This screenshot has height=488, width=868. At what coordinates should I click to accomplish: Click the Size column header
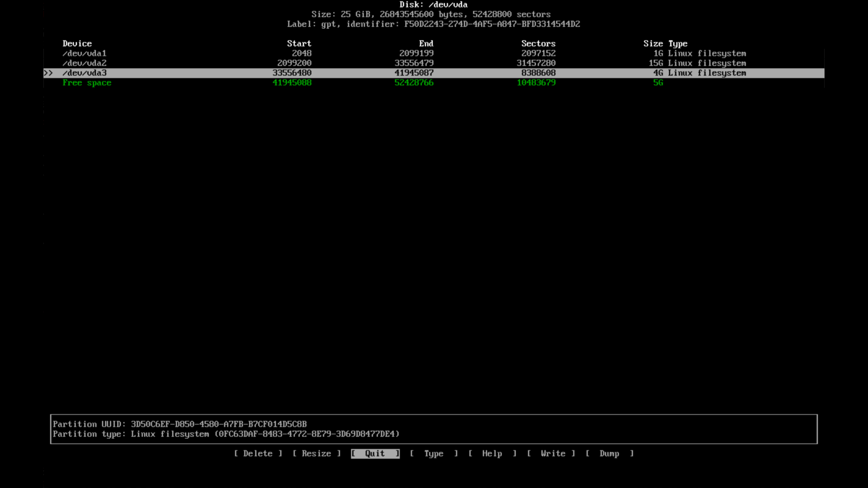coord(653,43)
